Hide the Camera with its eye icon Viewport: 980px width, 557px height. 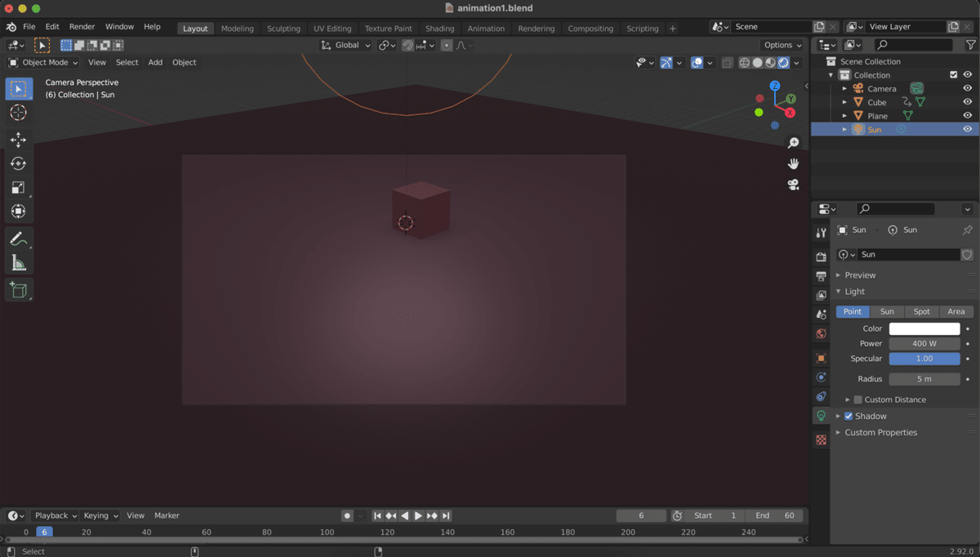(x=968, y=88)
